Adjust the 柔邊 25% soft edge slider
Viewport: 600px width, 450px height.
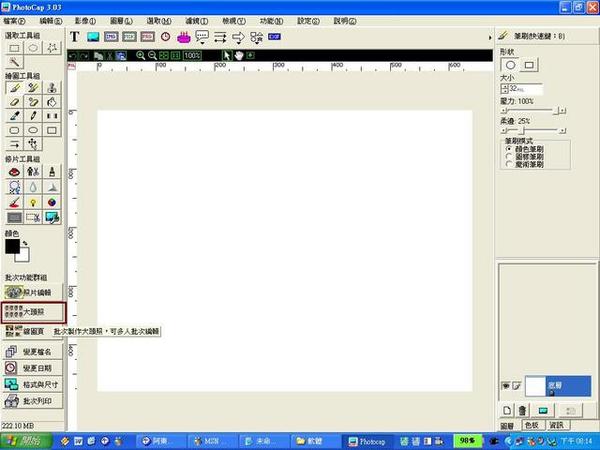pos(533,131)
